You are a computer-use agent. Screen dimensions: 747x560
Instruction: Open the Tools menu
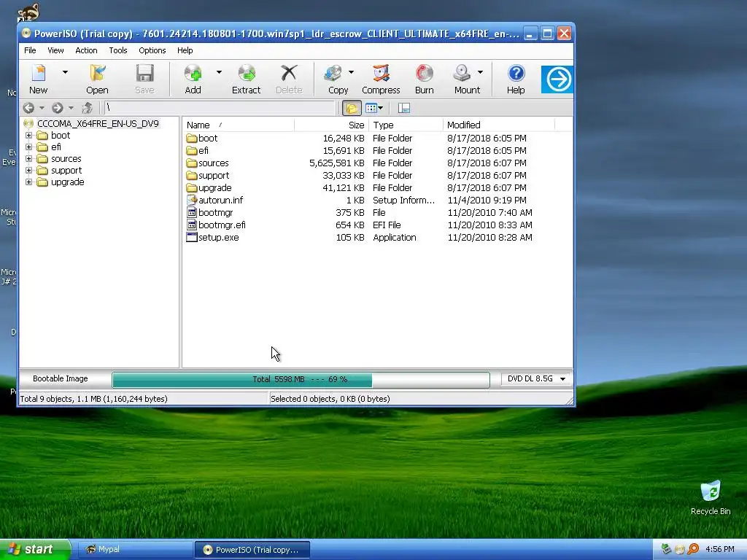(x=118, y=50)
